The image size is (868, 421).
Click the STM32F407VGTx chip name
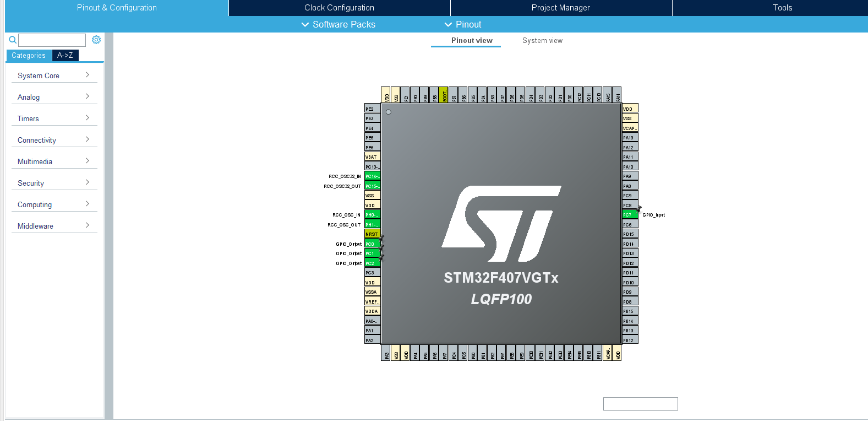(501, 278)
